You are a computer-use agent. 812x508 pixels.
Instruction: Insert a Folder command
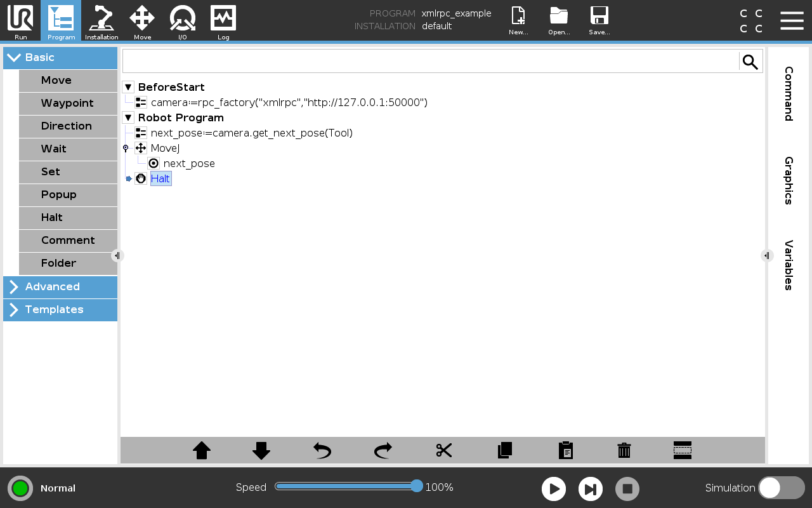(x=68, y=264)
